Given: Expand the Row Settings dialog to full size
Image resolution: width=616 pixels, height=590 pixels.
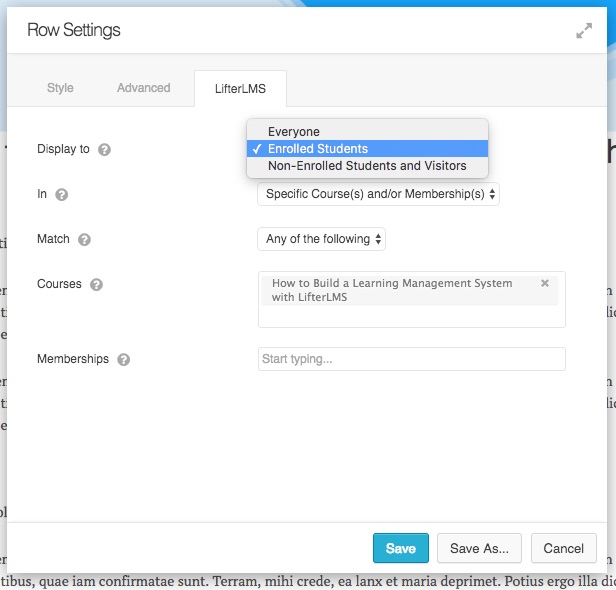Looking at the screenshot, I should tap(584, 31).
